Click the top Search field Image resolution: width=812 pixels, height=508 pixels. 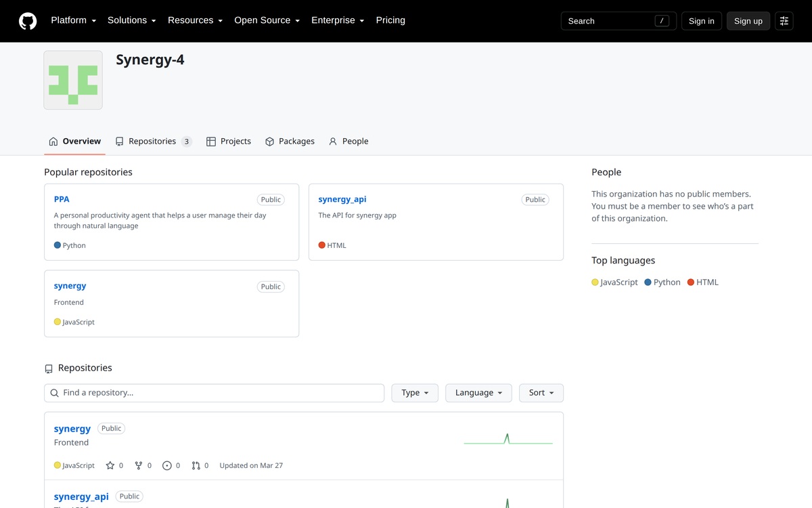pyautogui.click(x=618, y=21)
